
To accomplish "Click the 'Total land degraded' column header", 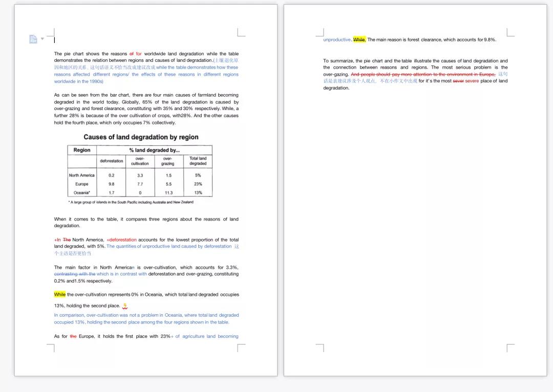I will [198, 161].
